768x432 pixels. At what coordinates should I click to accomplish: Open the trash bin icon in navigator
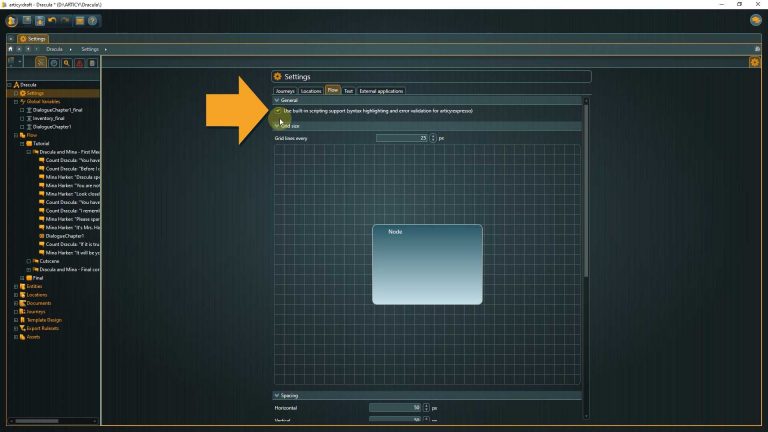92,63
